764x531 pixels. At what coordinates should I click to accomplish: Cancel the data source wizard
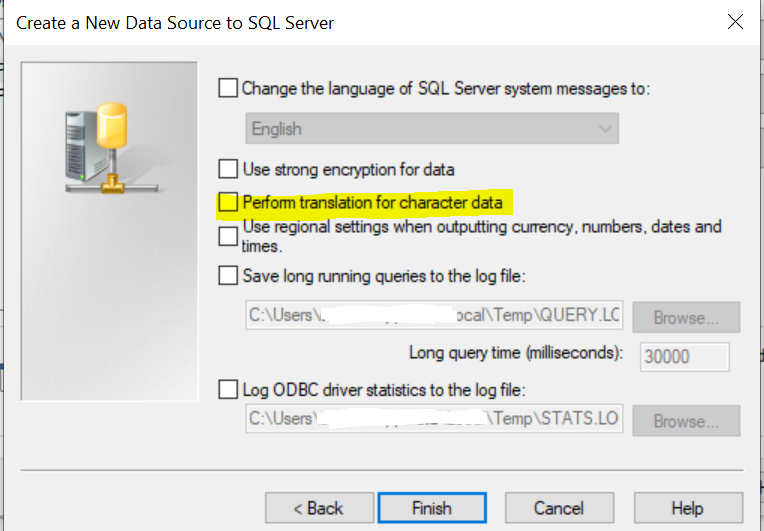coord(559,508)
